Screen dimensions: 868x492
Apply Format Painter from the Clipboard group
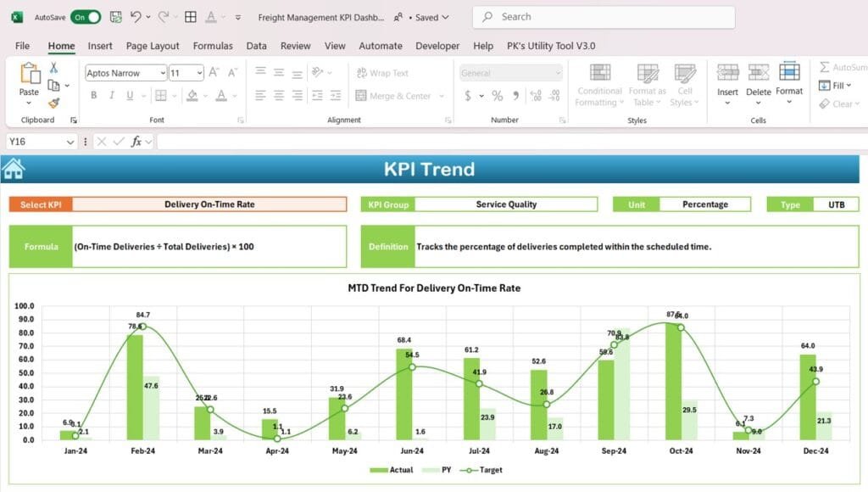point(53,103)
